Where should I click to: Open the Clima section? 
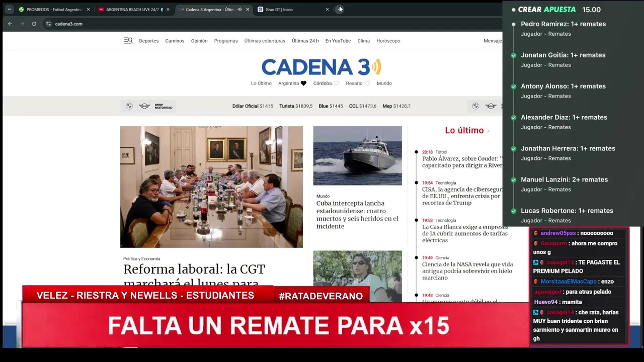coord(364,41)
